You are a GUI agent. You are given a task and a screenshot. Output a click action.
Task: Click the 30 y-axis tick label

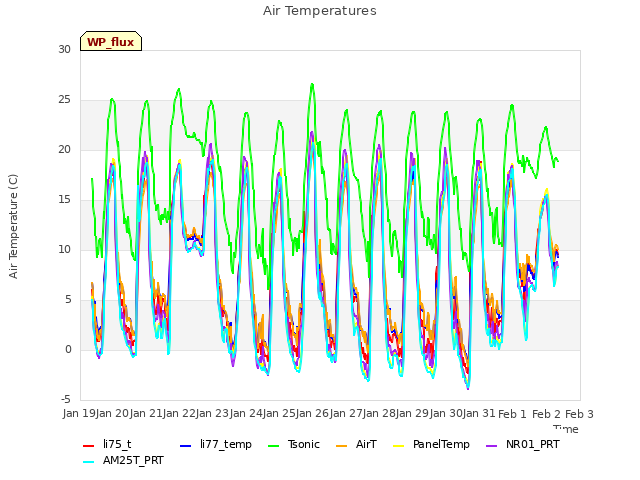tap(64, 49)
